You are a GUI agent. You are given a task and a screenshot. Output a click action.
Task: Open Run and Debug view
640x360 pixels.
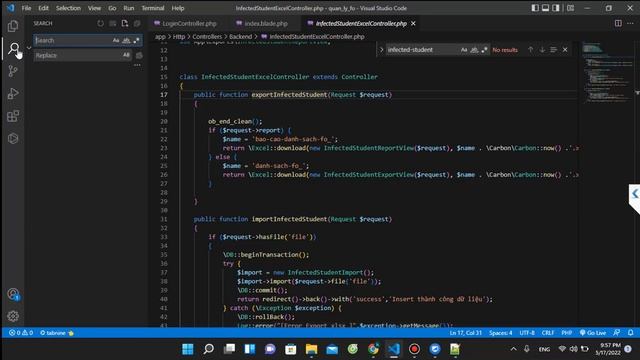pos(13,93)
